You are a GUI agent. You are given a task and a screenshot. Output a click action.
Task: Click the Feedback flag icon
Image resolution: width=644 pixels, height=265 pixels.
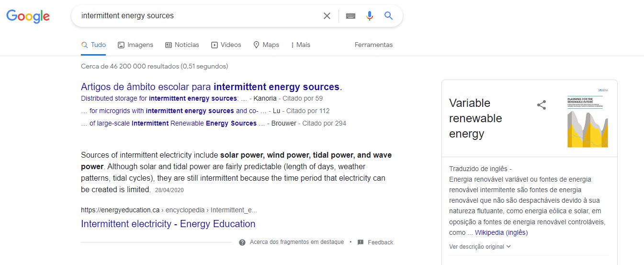pyautogui.click(x=361, y=242)
